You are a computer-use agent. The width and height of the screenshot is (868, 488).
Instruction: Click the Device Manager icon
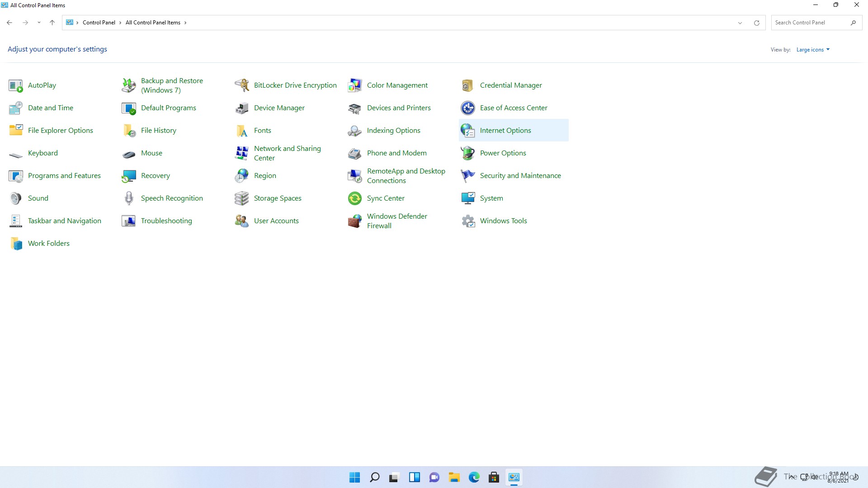[x=242, y=108]
